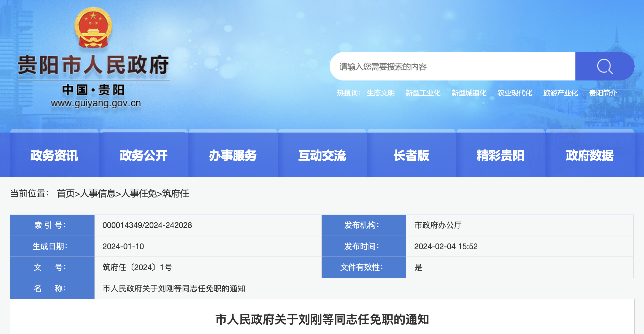Select document number 筑府任〔2024〕1号
The image size is (644, 334).
pos(137,267)
